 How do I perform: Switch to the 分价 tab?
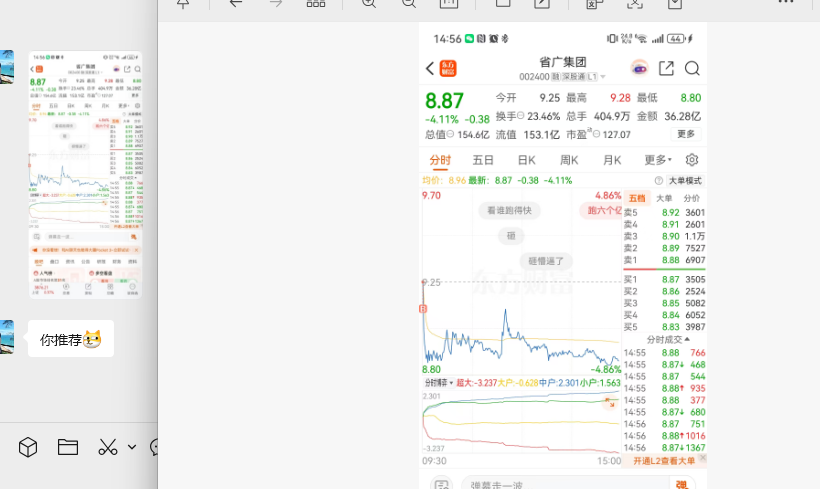pos(691,198)
